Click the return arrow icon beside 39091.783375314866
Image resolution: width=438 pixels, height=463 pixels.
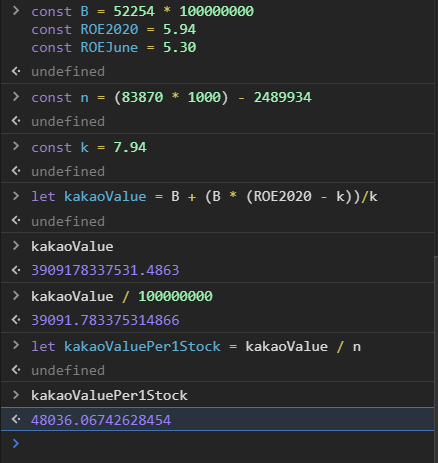(x=16, y=320)
